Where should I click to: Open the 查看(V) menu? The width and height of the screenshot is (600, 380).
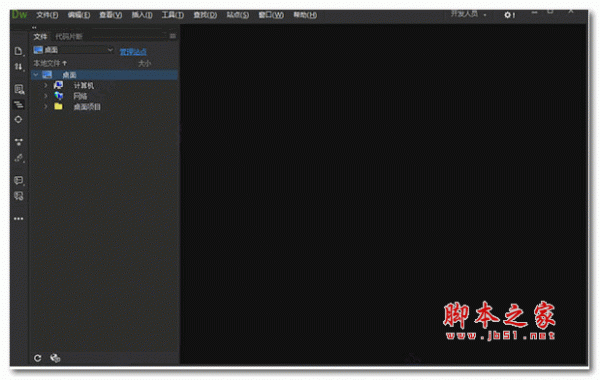(111, 15)
